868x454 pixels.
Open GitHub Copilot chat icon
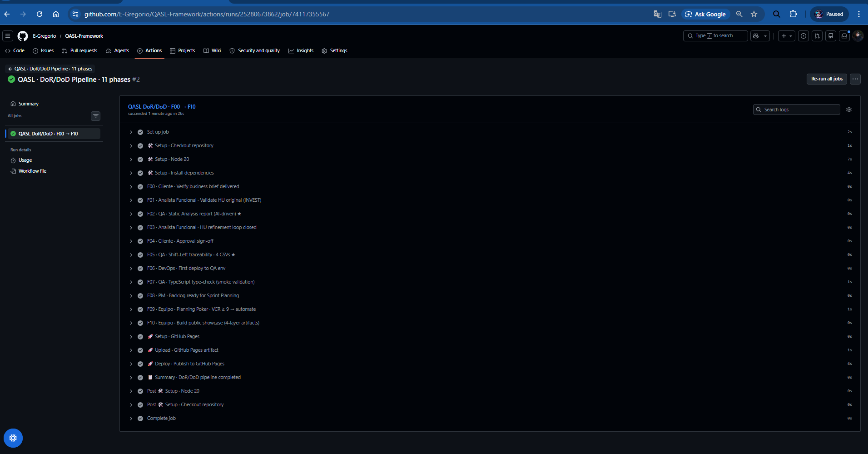click(756, 36)
